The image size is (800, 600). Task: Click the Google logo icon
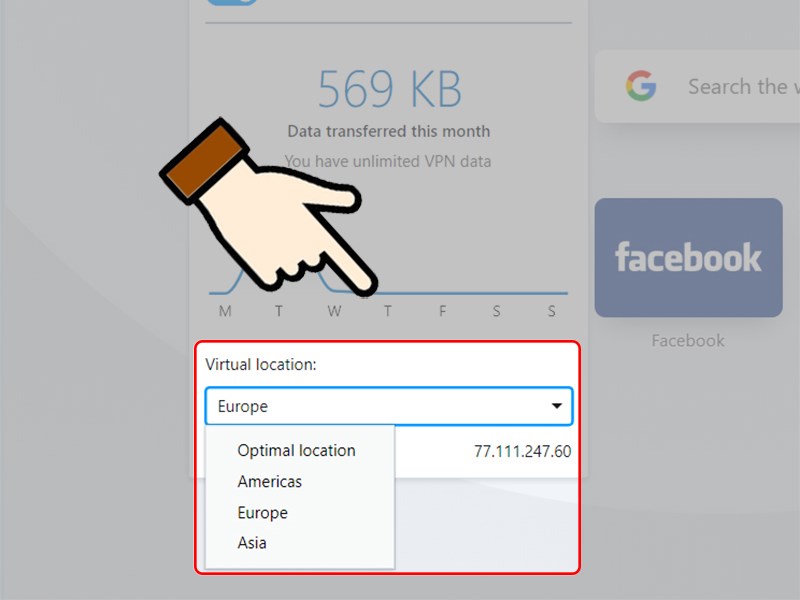click(x=641, y=87)
